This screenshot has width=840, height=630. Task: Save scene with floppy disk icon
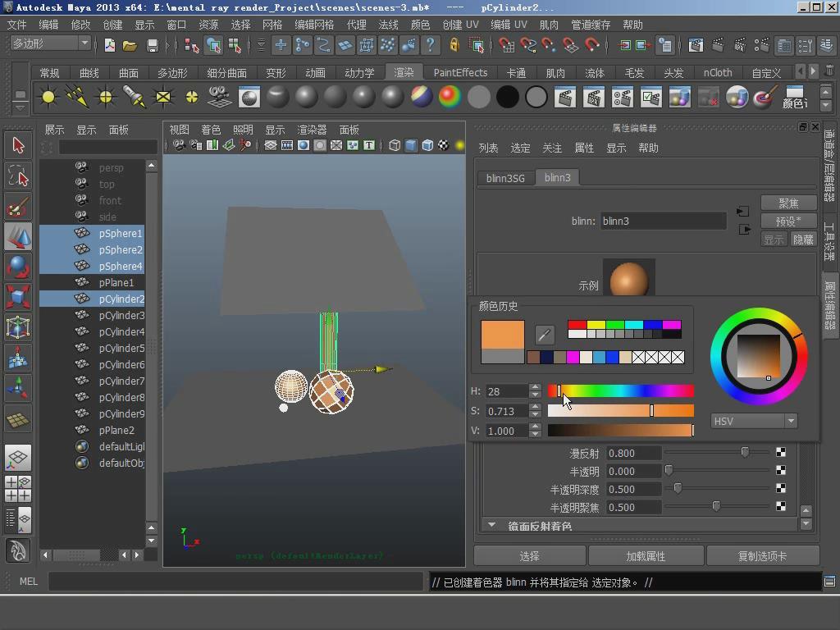(152, 46)
